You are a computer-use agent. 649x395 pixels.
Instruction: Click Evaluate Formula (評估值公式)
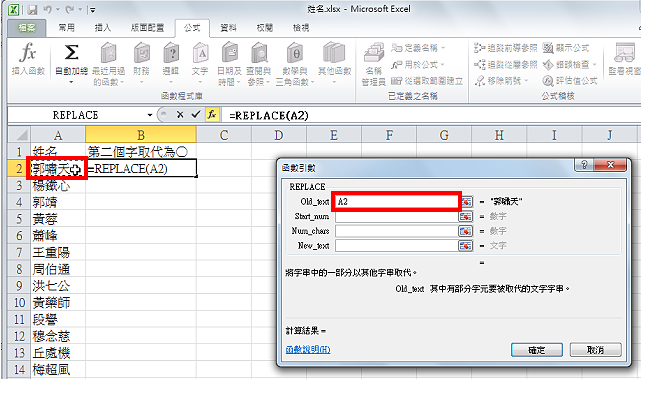pyautogui.click(x=570, y=81)
